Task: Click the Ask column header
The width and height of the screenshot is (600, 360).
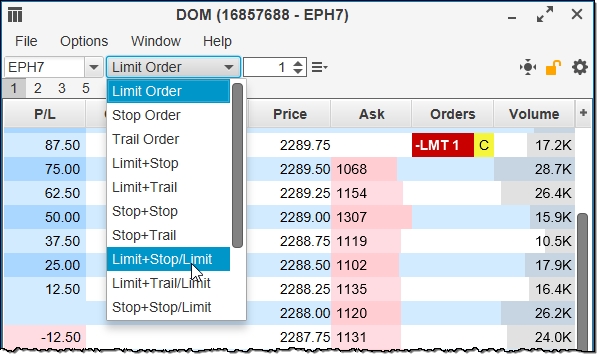Action: coord(372,114)
